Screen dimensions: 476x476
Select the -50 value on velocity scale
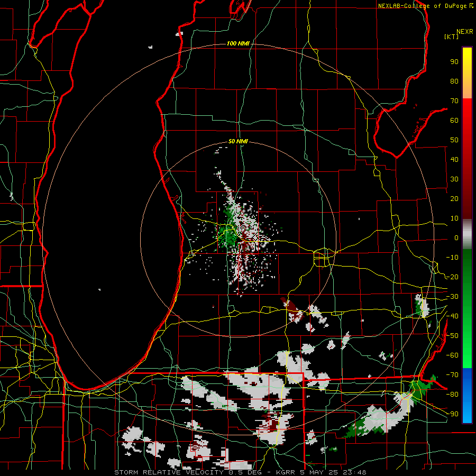(x=452, y=336)
